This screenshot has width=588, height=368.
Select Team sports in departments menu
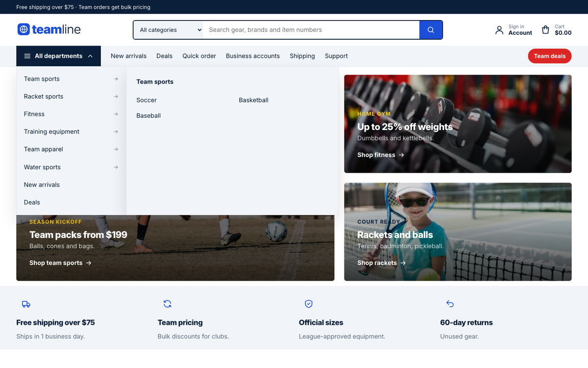pos(71,79)
